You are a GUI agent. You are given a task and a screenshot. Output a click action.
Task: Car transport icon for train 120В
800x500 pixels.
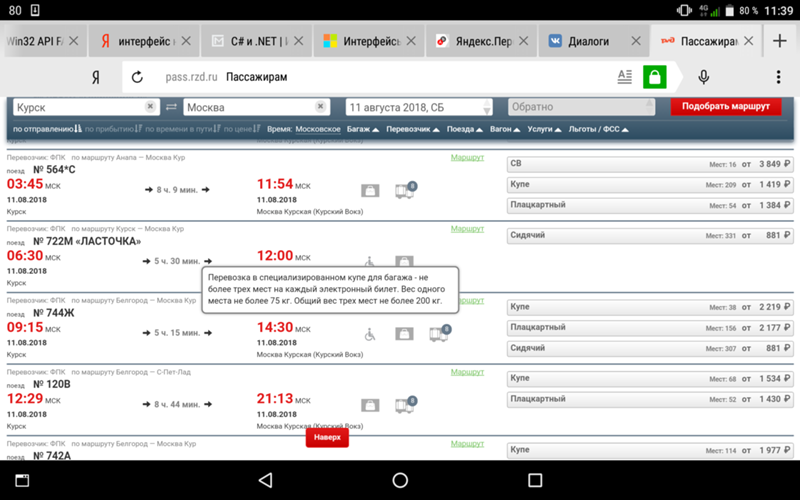(406, 405)
